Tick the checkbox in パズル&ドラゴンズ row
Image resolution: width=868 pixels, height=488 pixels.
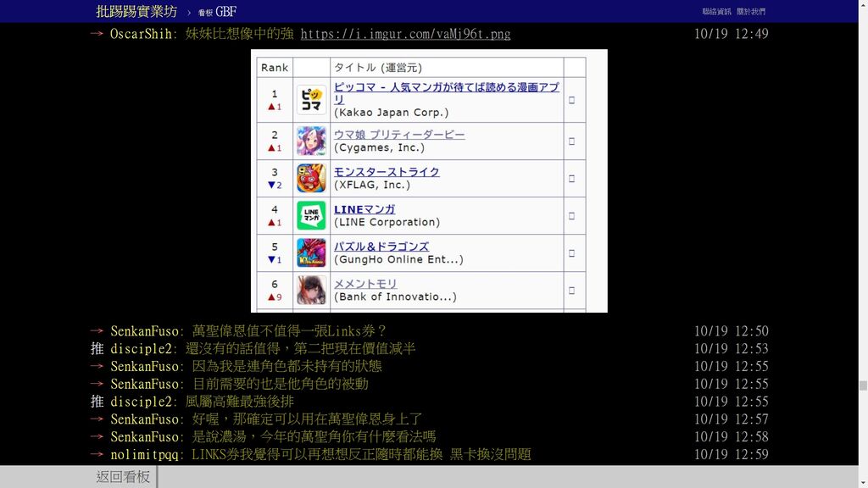point(572,253)
